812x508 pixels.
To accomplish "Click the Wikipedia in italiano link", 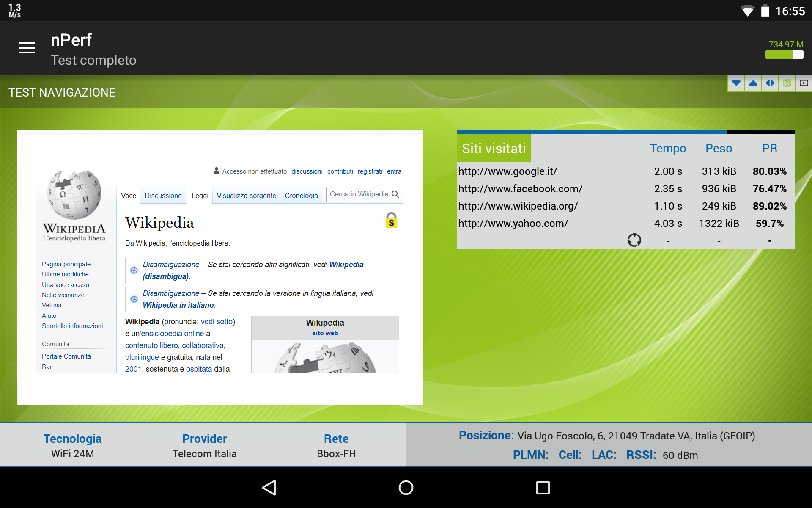I will [178, 305].
